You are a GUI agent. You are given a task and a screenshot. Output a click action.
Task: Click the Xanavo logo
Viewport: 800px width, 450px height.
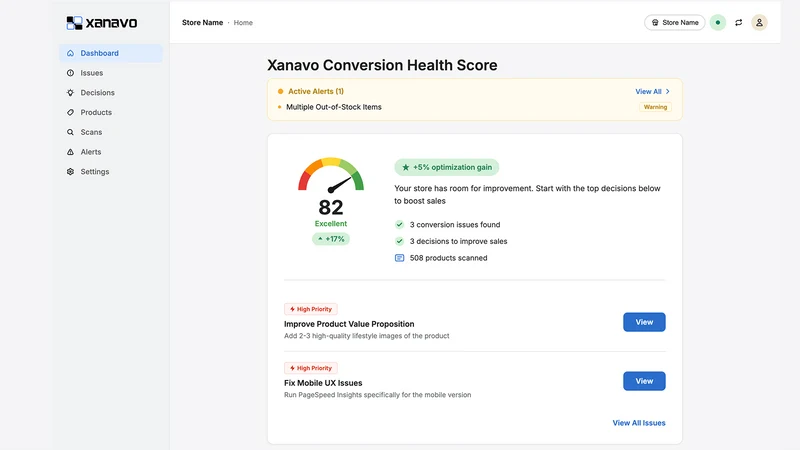coord(102,22)
